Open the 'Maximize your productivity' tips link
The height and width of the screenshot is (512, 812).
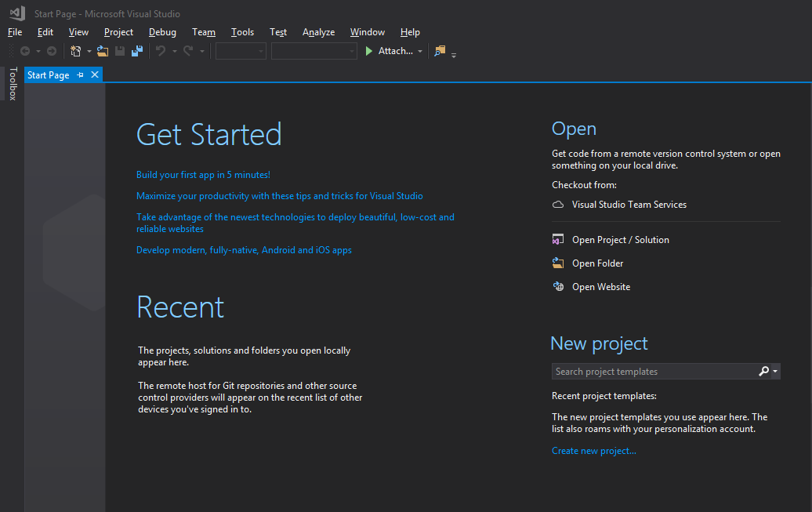(x=280, y=196)
